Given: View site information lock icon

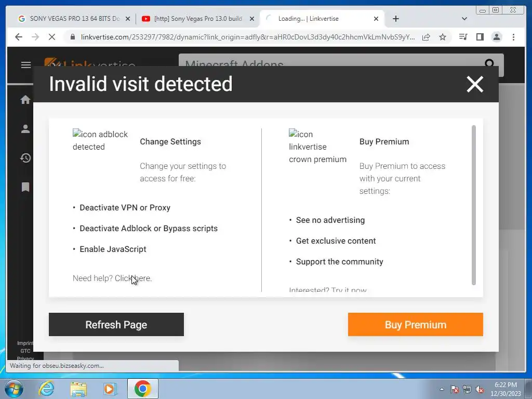Looking at the screenshot, I should pos(72,37).
